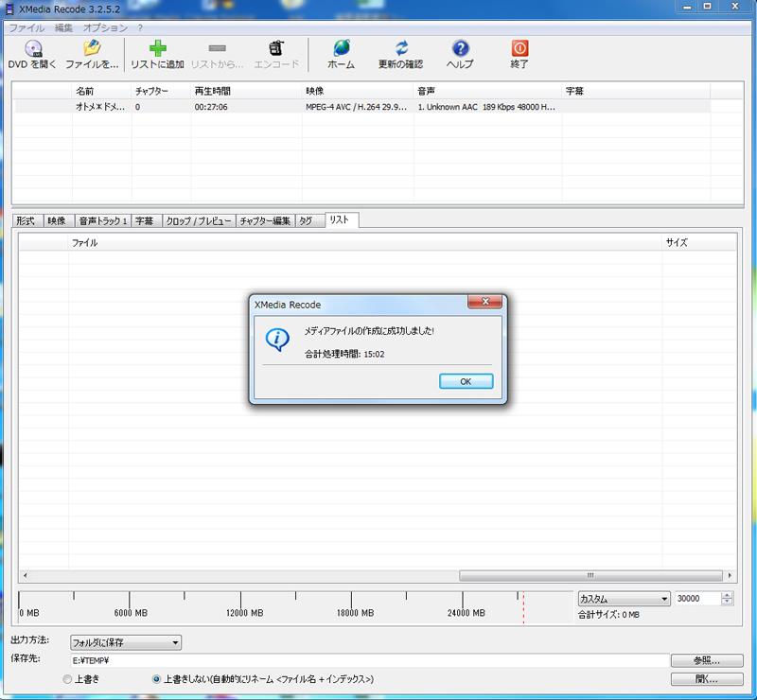Click the ファイル column header in job list
Viewport: 757px width, 700px height.
coord(365,243)
